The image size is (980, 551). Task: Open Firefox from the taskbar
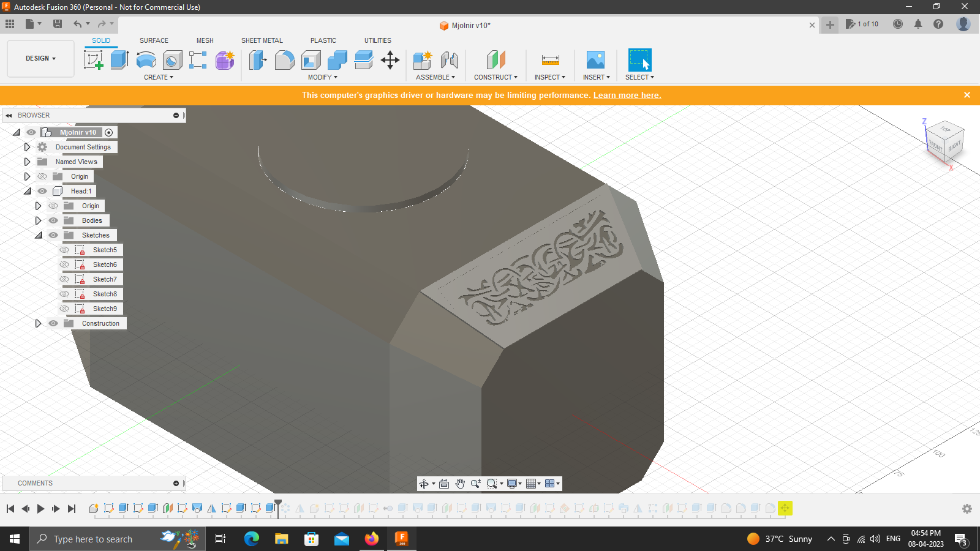pos(371,539)
